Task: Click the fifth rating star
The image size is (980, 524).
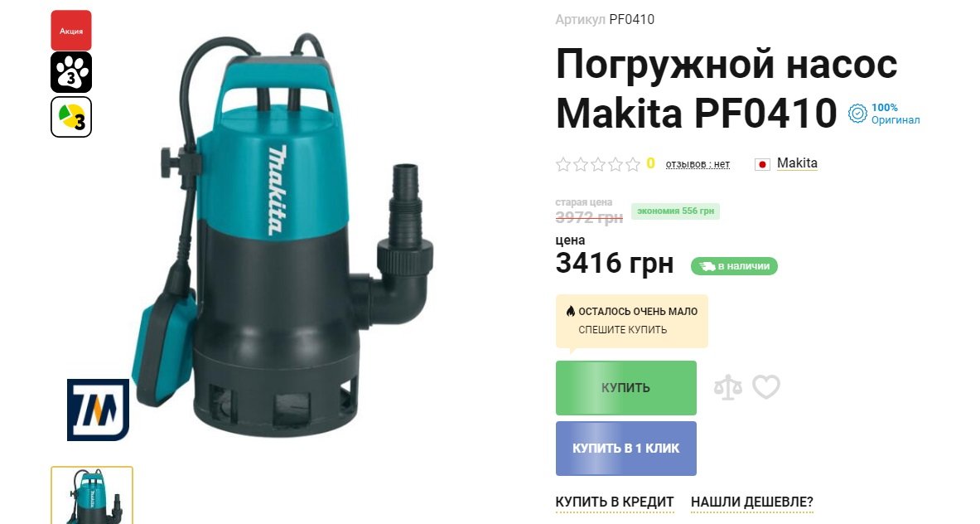Action: tap(633, 164)
